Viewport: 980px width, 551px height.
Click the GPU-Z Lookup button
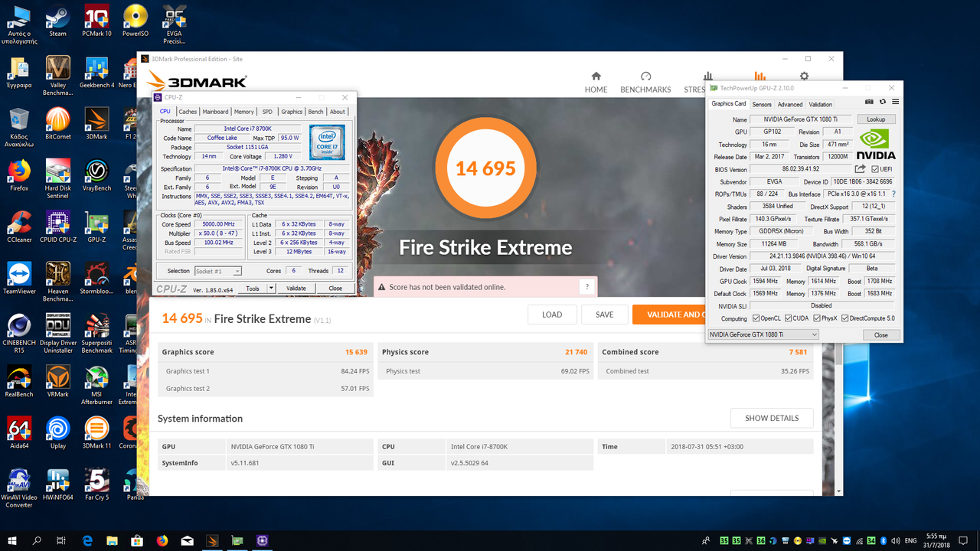pos(876,119)
